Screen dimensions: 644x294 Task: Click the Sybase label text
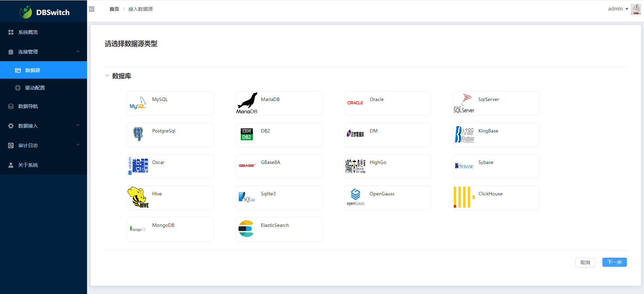tap(486, 163)
